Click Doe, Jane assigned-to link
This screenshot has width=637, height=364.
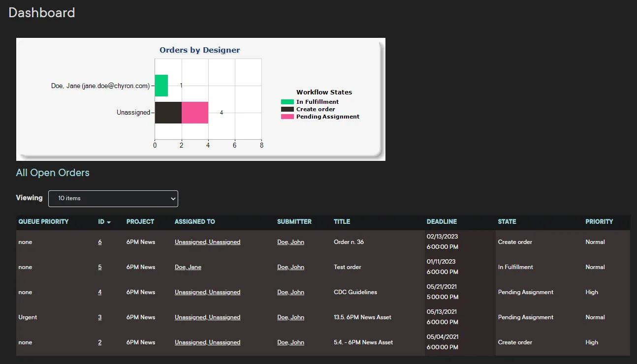coord(188,267)
